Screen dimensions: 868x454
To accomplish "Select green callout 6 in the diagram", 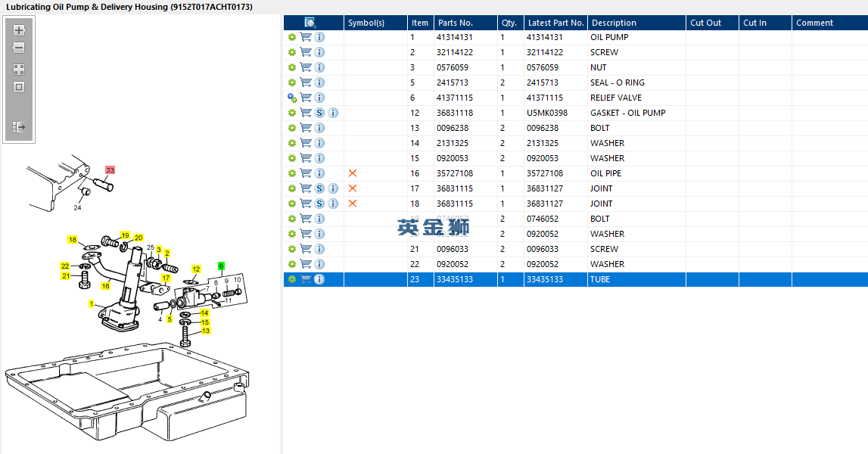I will [x=222, y=266].
